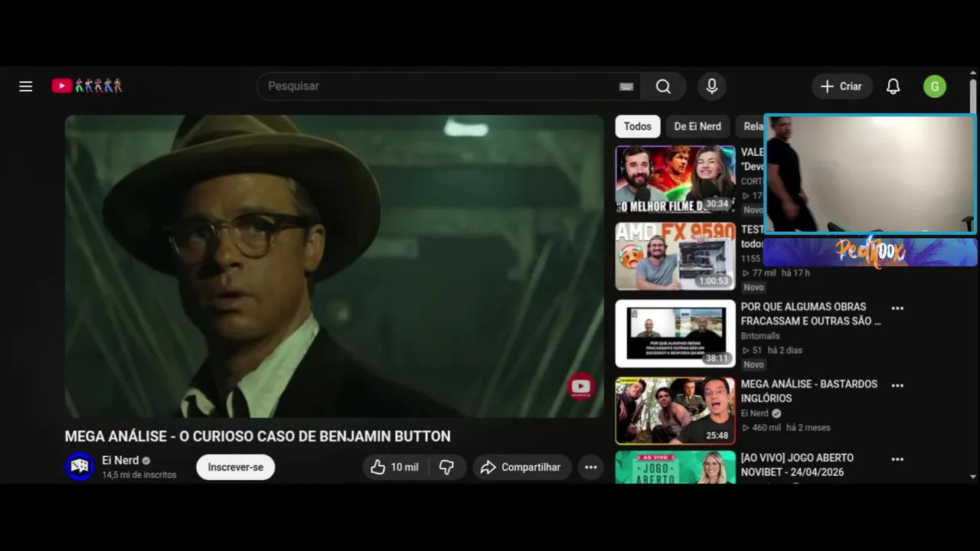Click Compartilhar share button
The height and width of the screenshot is (551, 980).
pyautogui.click(x=521, y=467)
